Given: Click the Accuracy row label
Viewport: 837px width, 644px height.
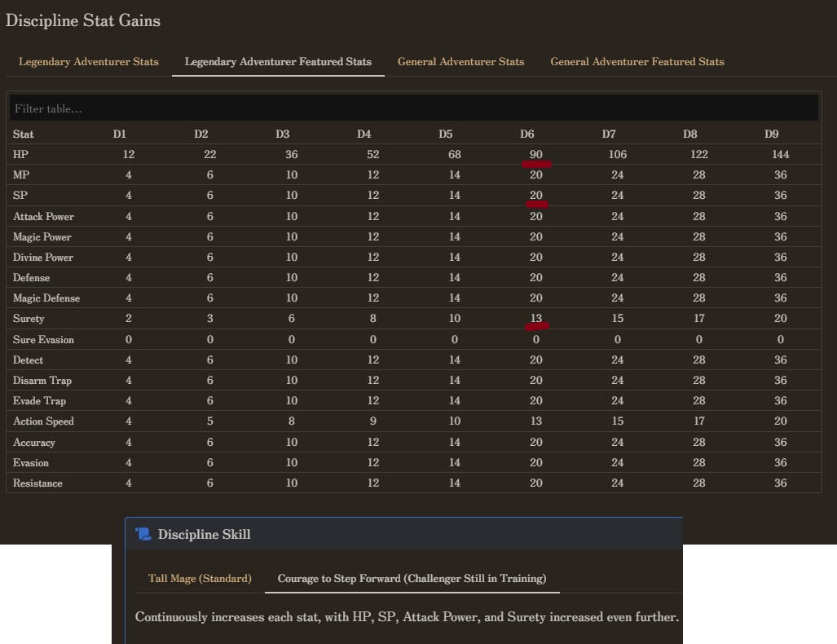Looking at the screenshot, I should click(x=33, y=442).
